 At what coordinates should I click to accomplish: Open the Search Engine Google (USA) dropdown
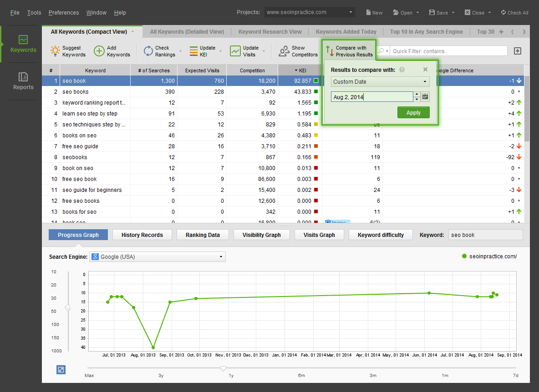pos(158,257)
